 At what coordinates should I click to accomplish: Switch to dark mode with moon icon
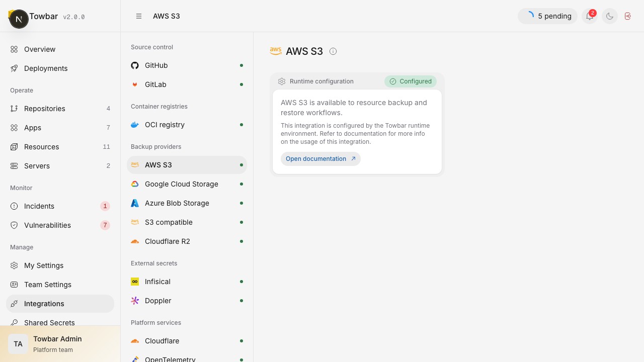[x=610, y=16]
